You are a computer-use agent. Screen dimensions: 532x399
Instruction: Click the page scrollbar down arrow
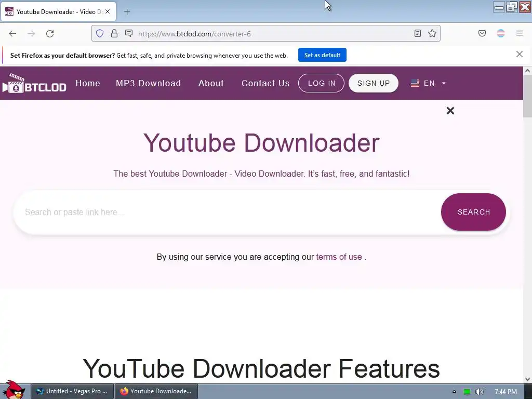[527, 379]
